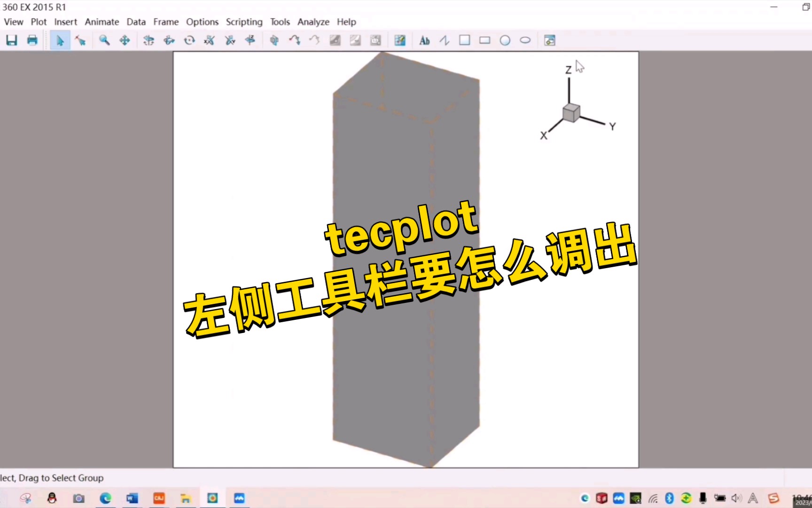This screenshot has height=508, width=812.
Task: Open the QQ penguin taskbar icon
Action: (52, 498)
